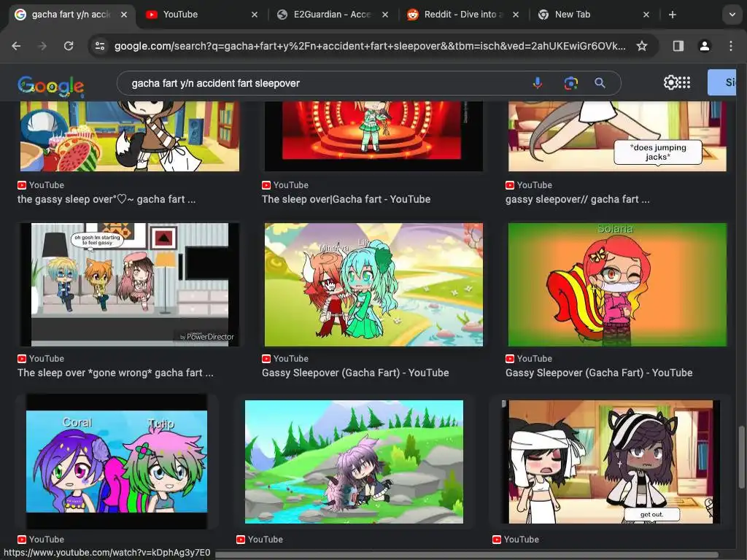Open a new tab with the plus button
This screenshot has height=560, width=747.
(672, 15)
